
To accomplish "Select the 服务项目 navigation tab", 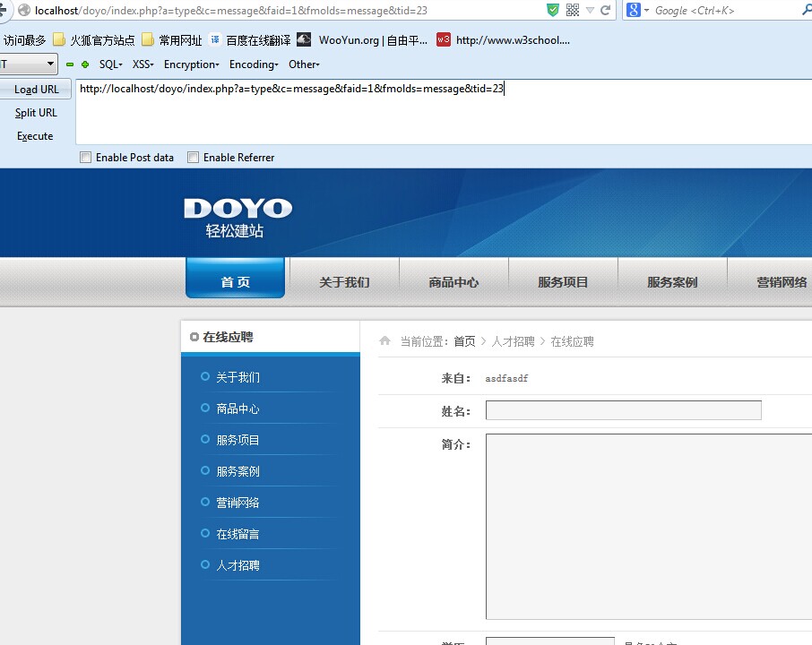I will [563, 282].
